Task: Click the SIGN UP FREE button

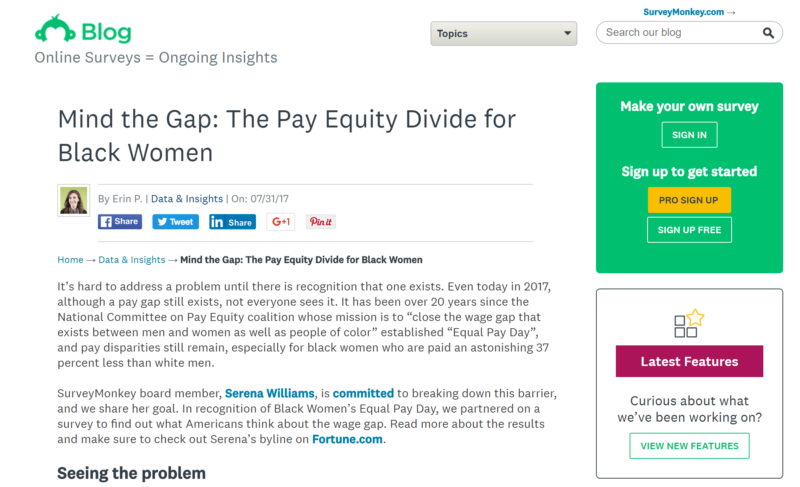Action: click(x=689, y=230)
